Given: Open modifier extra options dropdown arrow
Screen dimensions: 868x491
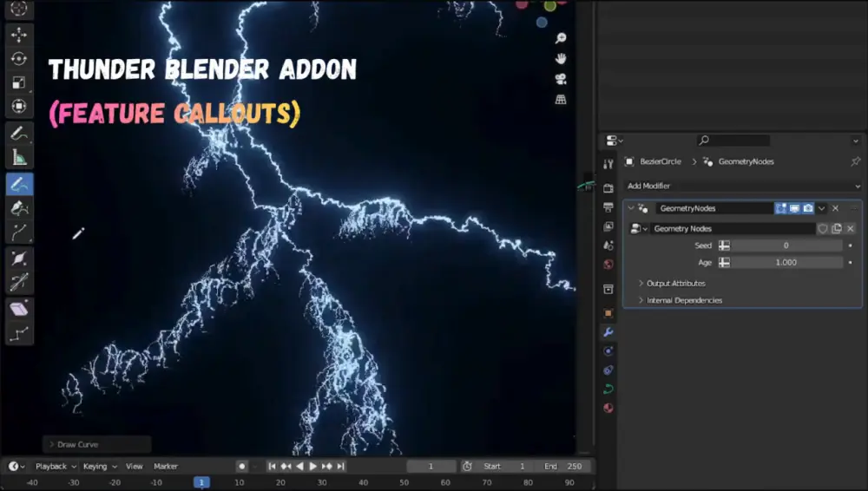Looking at the screenshot, I should point(821,208).
